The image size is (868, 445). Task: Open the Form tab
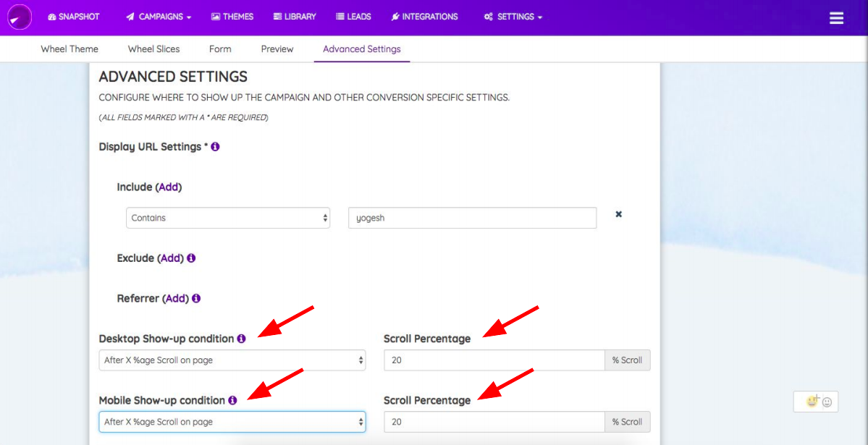click(x=220, y=48)
